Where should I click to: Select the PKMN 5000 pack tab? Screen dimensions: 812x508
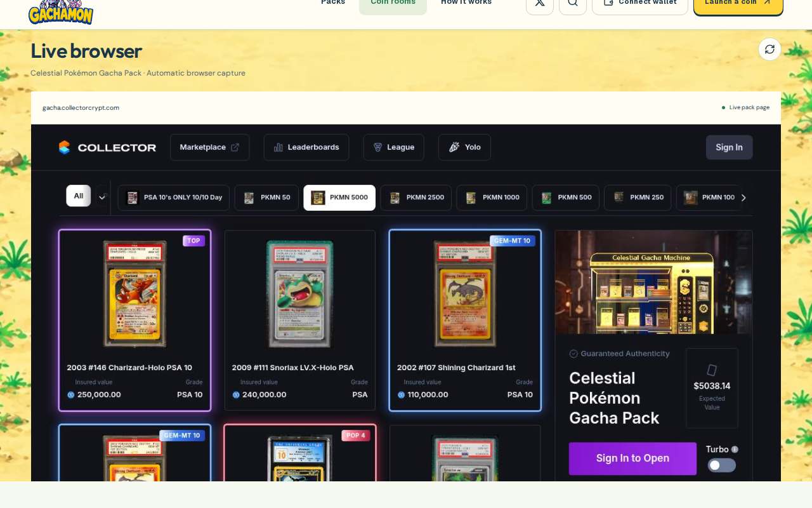point(339,197)
